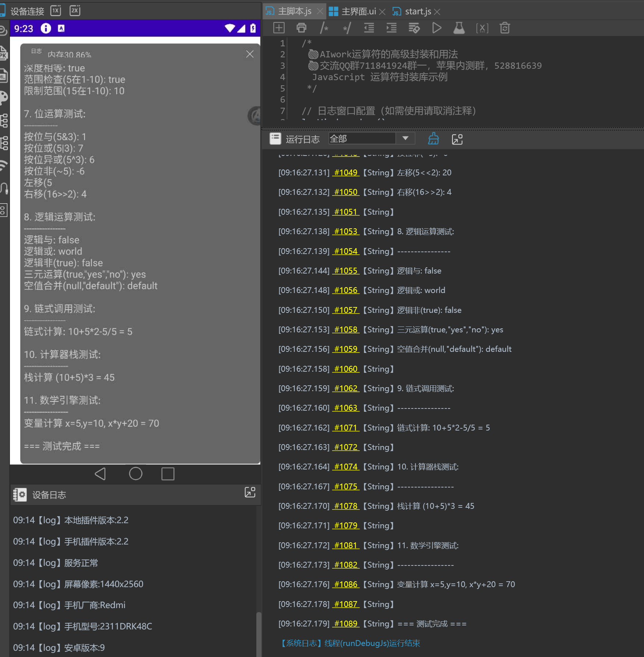
Task: Click the device log vertical scrollbar
Action: (259, 632)
